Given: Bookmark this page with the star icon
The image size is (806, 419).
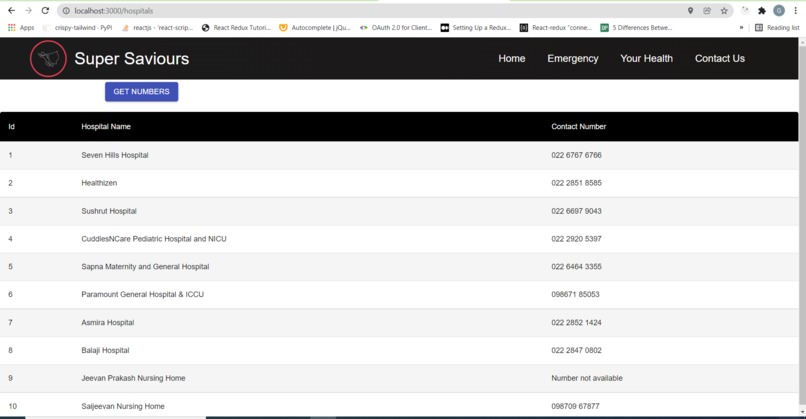Looking at the screenshot, I should point(724,11).
